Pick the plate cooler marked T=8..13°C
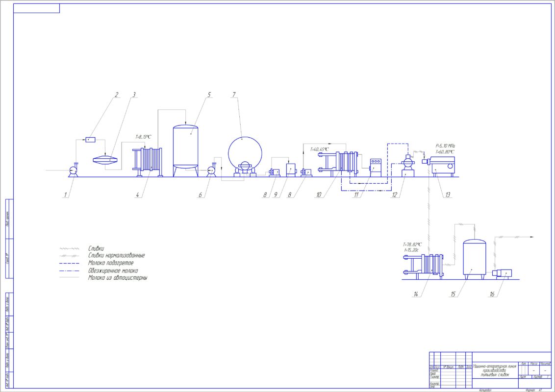 pyautogui.click(x=148, y=162)
